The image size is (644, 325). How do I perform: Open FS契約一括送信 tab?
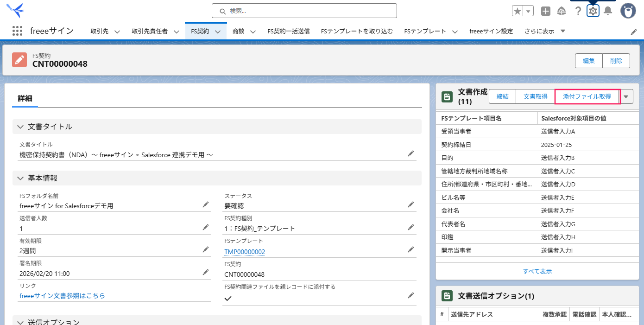point(289,31)
